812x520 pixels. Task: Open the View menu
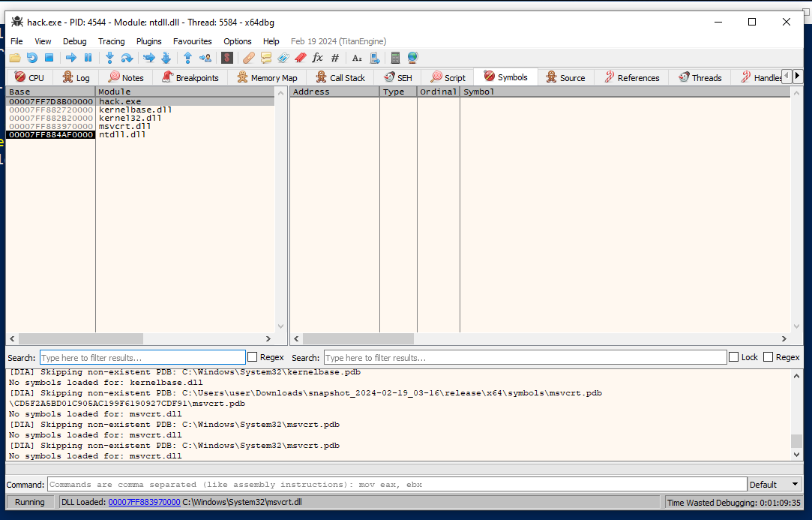pyautogui.click(x=43, y=41)
